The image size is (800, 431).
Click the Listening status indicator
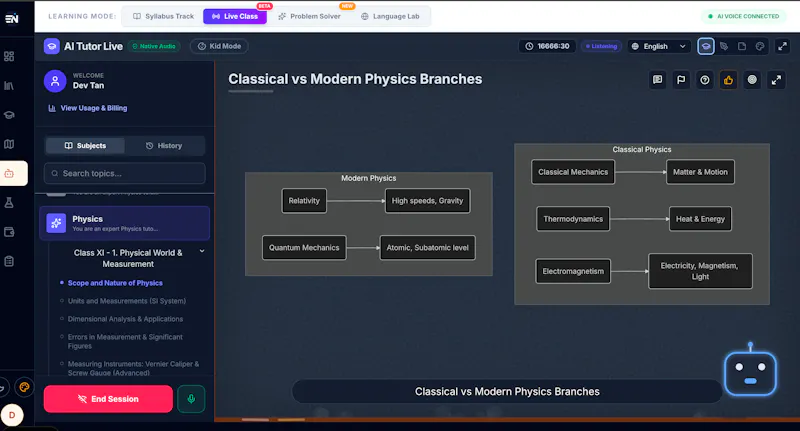click(x=602, y=46)
